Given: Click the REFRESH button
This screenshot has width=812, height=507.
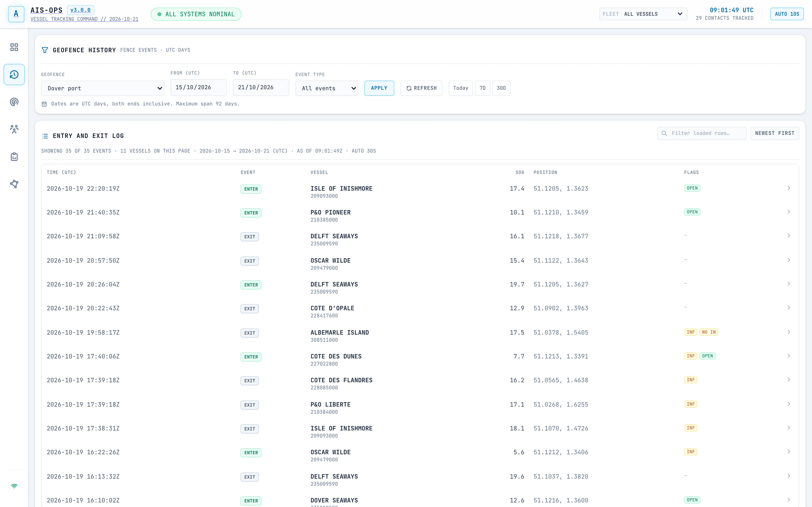Looking at the screenshot, I should (421, 88).
